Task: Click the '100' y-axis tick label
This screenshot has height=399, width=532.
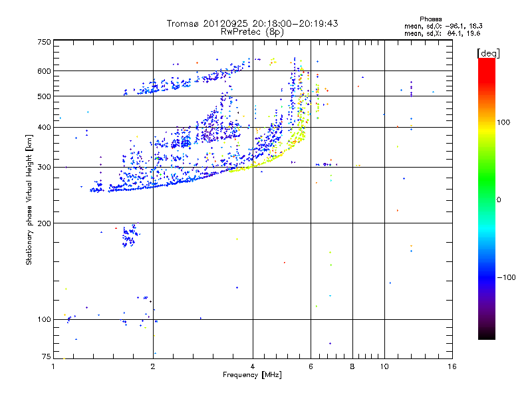Action: [x=45, y=319]
